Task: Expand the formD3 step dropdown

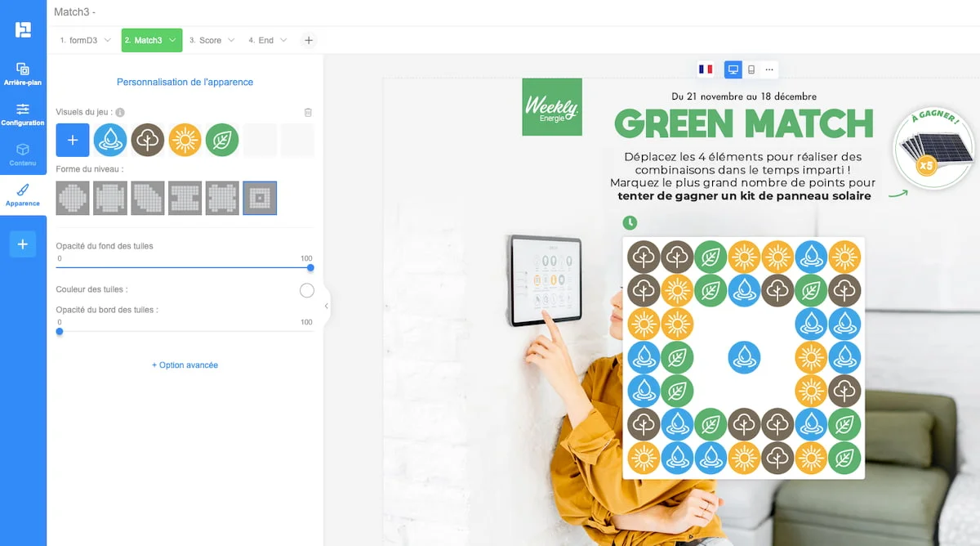Action: [x=107, y=40]
